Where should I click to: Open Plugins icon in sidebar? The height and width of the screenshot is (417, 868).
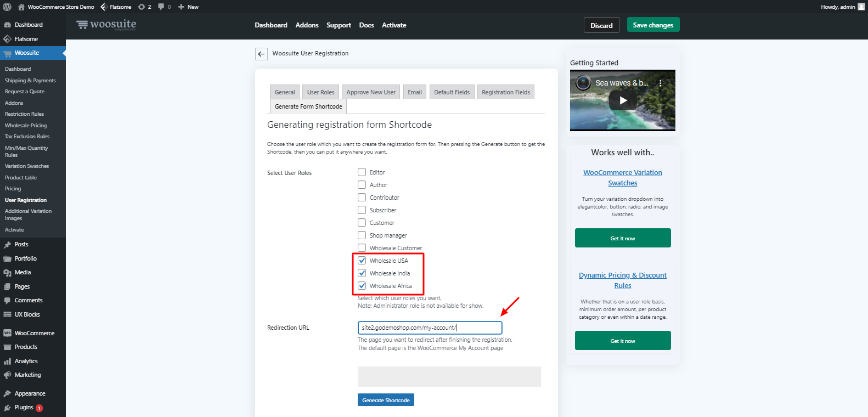pos(7,407)
